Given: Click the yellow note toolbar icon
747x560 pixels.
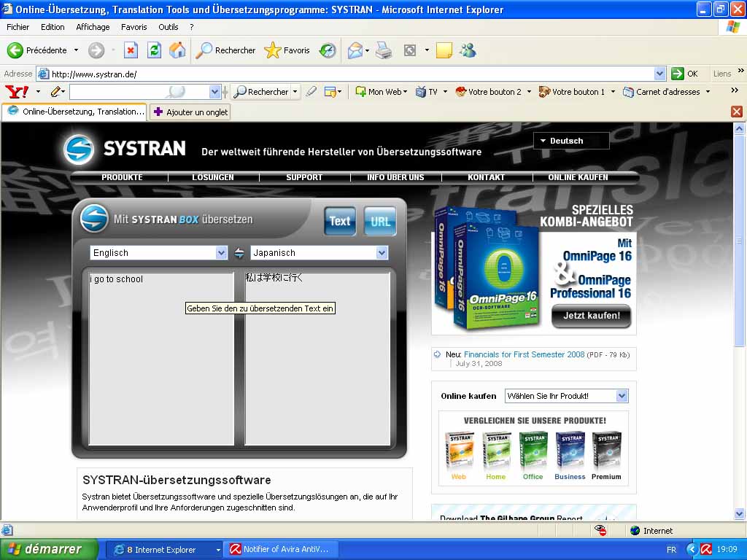Looking at the screenshot, I should (444, 50).
